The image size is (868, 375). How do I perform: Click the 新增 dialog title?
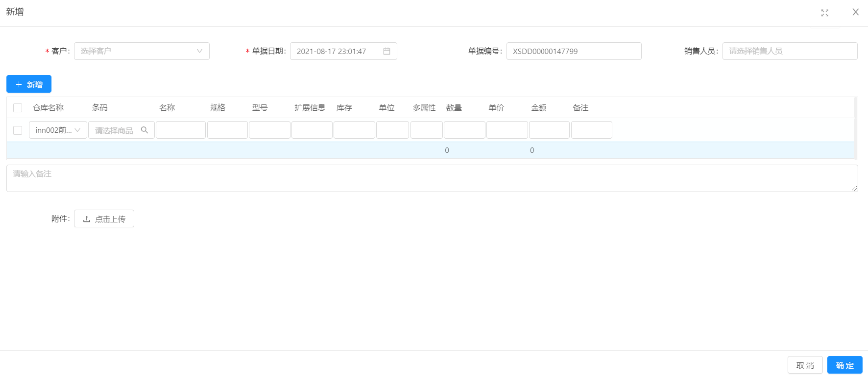pos(15,12)
